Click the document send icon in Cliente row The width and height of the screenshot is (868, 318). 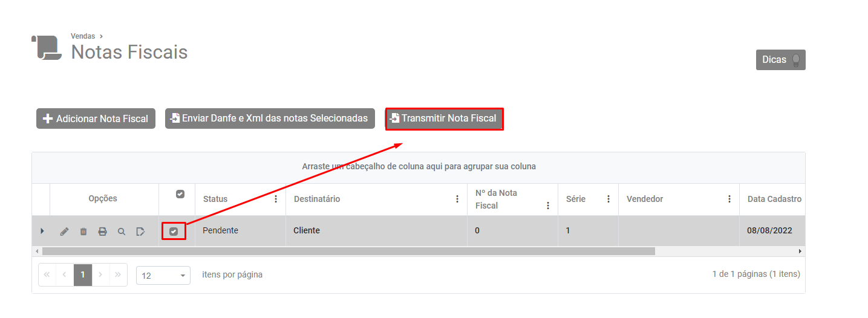(140, 232)
